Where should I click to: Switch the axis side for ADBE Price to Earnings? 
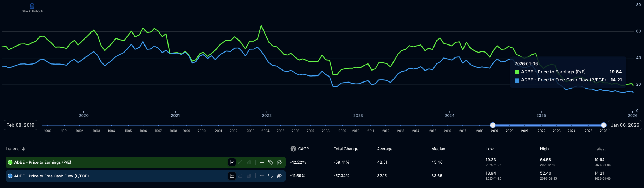[x=262, y=162]
